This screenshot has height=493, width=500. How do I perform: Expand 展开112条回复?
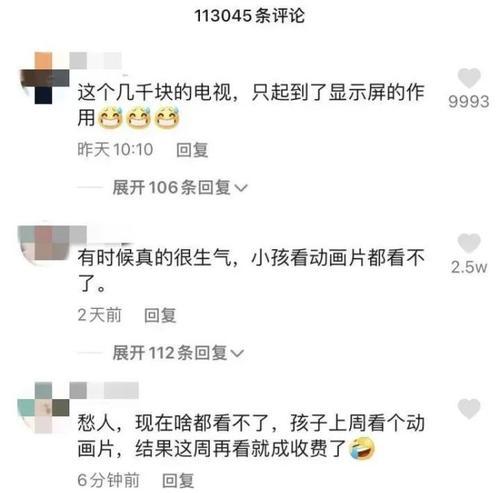coord(178,353)
